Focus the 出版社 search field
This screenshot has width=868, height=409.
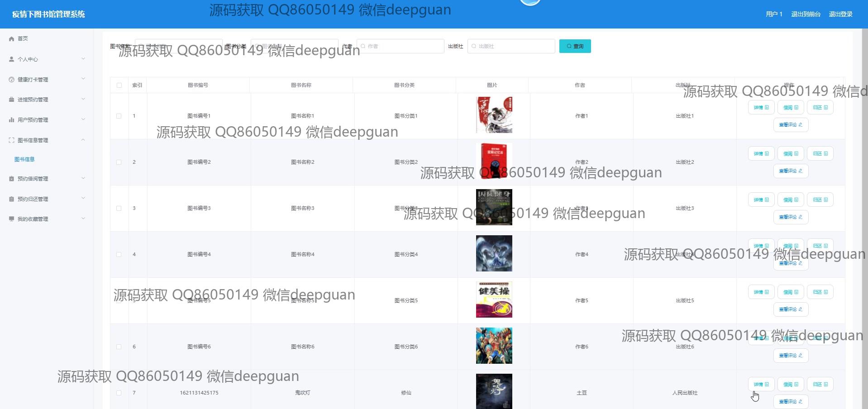point(511,46)
